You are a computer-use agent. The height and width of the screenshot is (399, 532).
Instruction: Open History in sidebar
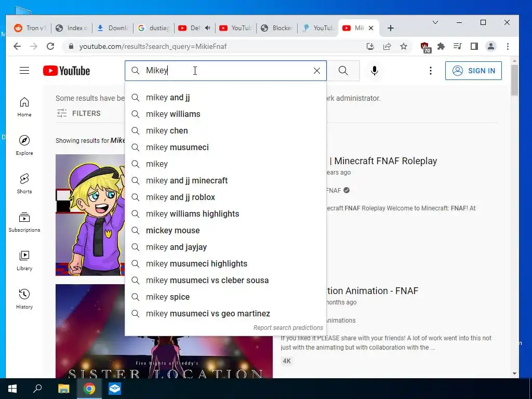[24, 299]
